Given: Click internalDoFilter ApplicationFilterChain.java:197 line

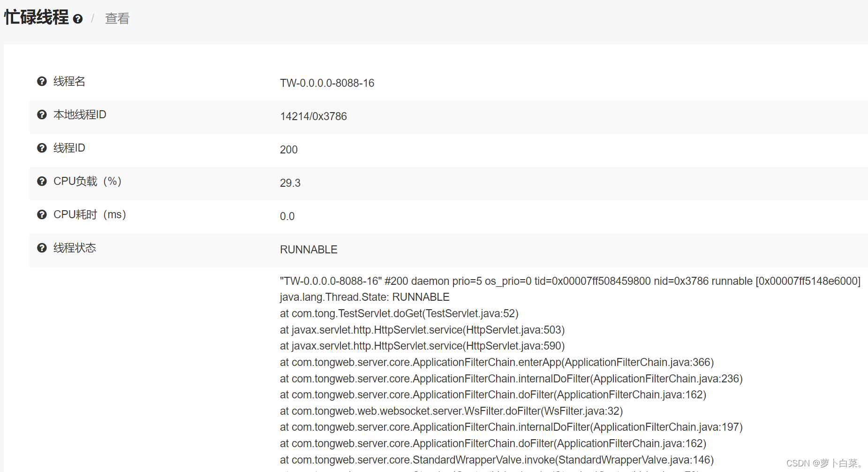Looking at the screenshot, I should 511,427.
